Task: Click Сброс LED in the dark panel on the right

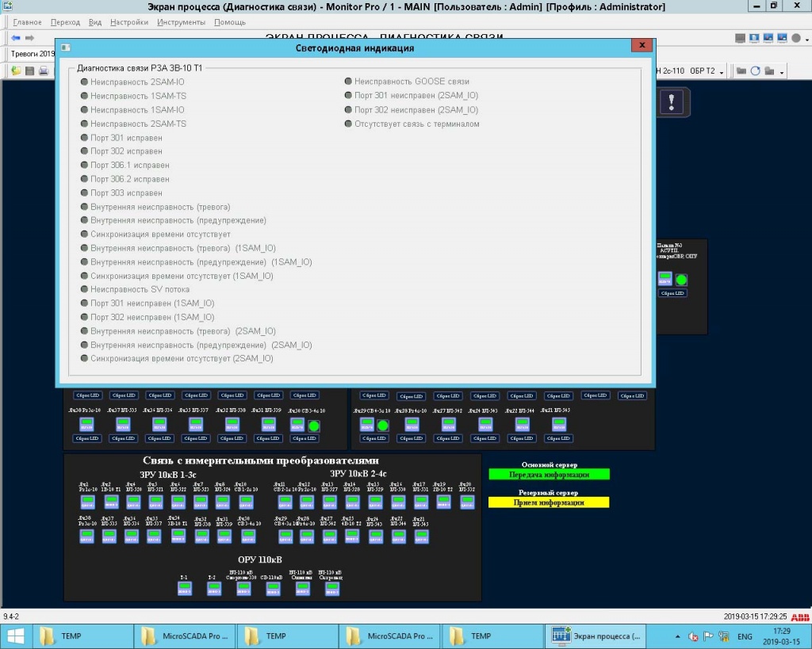Action: [x=672, y=293]
